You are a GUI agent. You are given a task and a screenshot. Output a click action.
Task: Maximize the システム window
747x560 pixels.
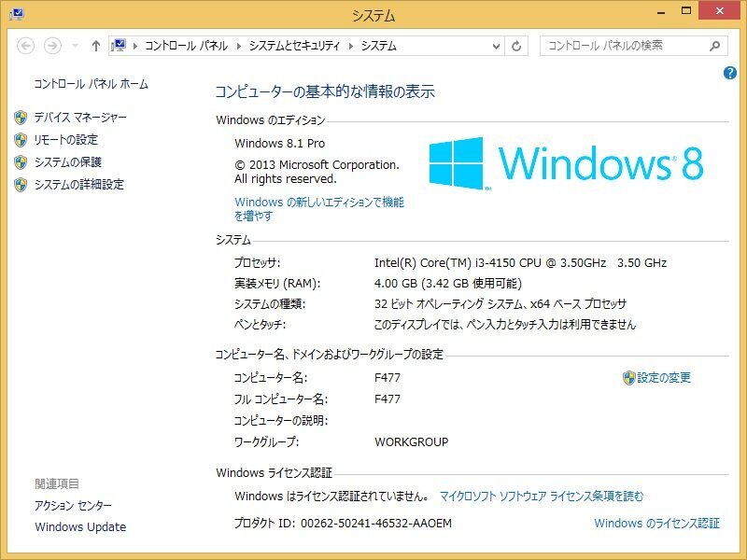(686, 11)
